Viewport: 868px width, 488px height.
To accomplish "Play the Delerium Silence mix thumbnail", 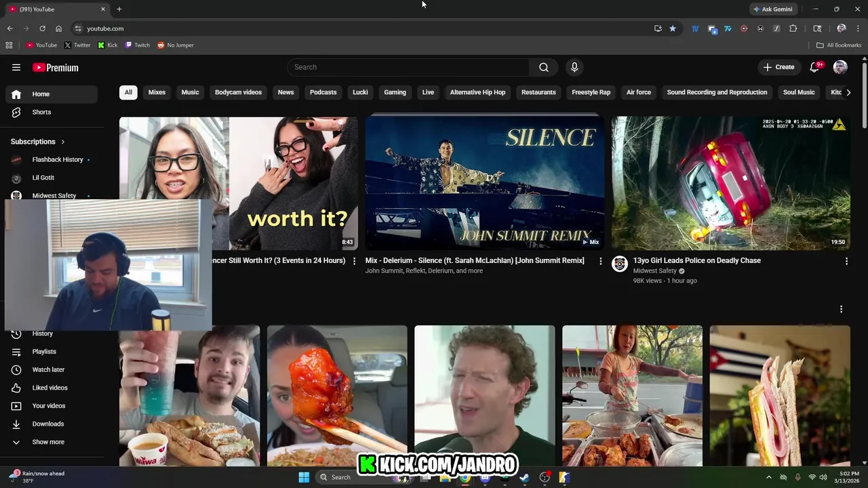I will coord(484,183).
